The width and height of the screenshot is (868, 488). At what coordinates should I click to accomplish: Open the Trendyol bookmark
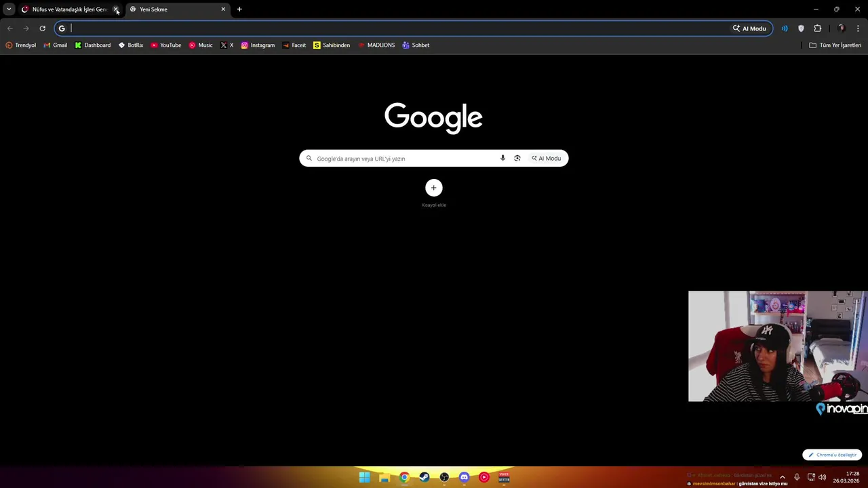[21, 45]
